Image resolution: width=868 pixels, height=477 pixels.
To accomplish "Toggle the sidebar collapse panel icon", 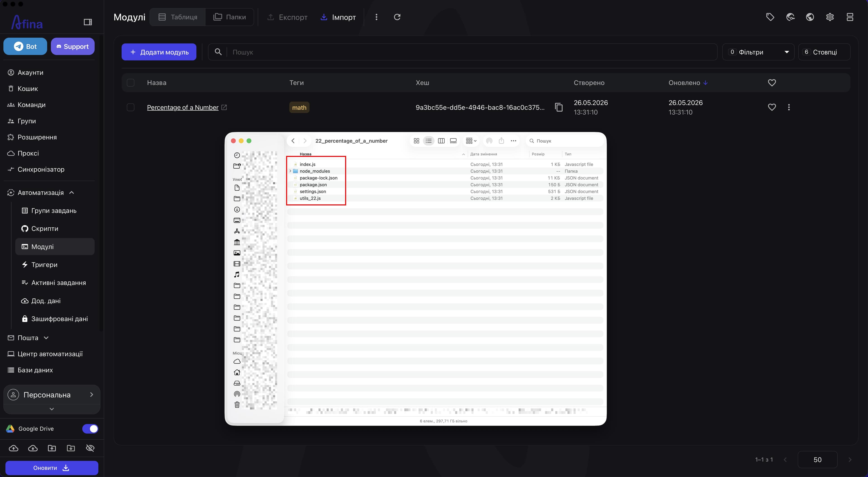I will pyautogui.click(x=88, y=22).
